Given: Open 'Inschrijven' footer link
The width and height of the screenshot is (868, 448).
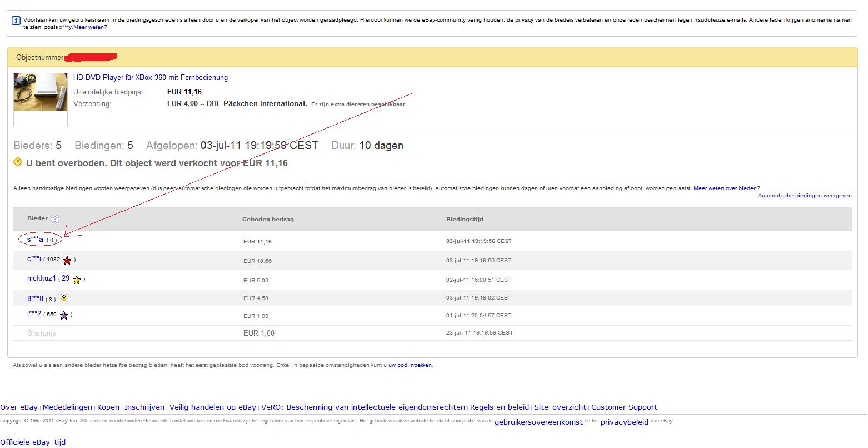Looking at the screenshot, I should point(144,407).
